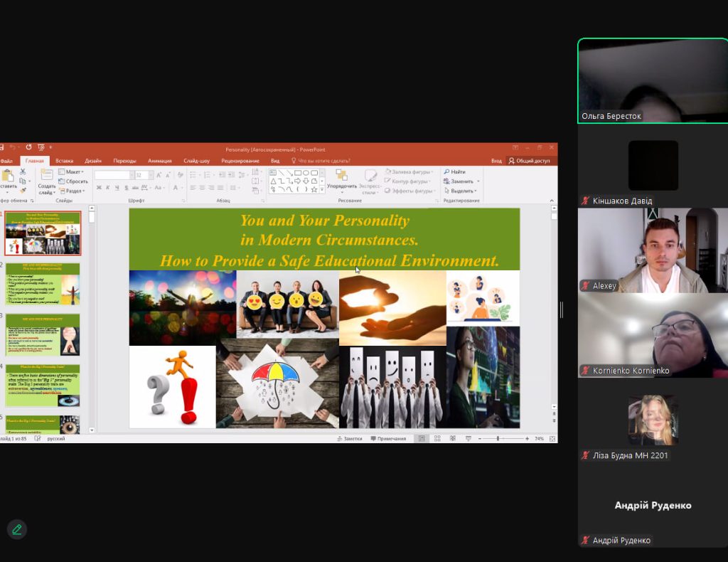Click the green annotation pencil icon
Image resolution: width=728 pixels, height=562 pixels.
[17, 529]
